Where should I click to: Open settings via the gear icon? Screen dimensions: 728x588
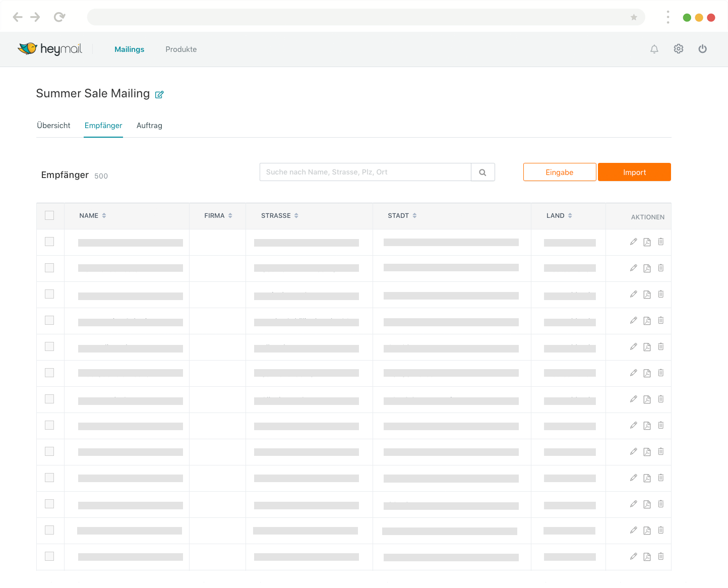[679, 49]
